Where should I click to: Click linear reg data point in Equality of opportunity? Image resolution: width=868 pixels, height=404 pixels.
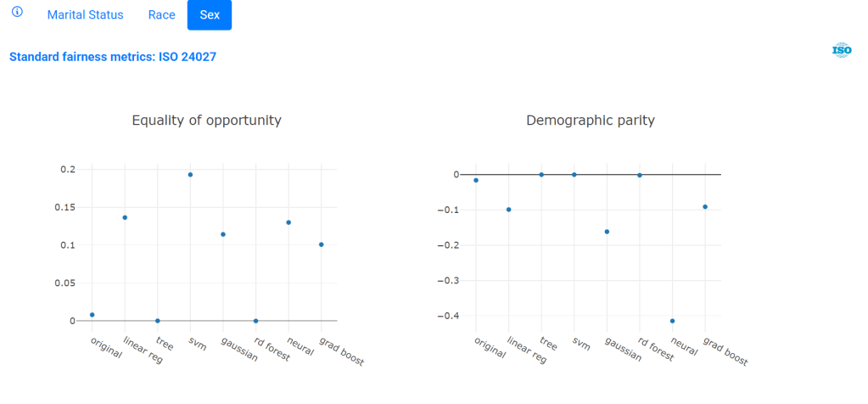(x=125, y=217)
